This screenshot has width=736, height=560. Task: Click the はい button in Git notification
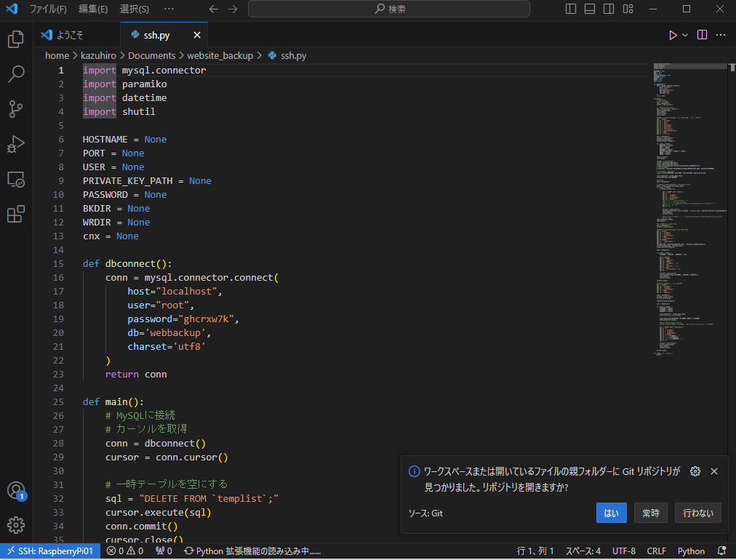click(x=611, y=513)
